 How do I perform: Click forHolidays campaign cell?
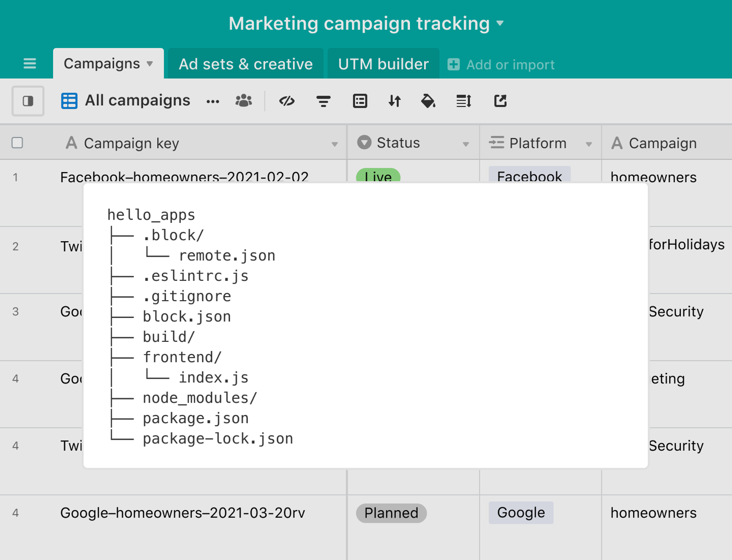click(686, 244)
